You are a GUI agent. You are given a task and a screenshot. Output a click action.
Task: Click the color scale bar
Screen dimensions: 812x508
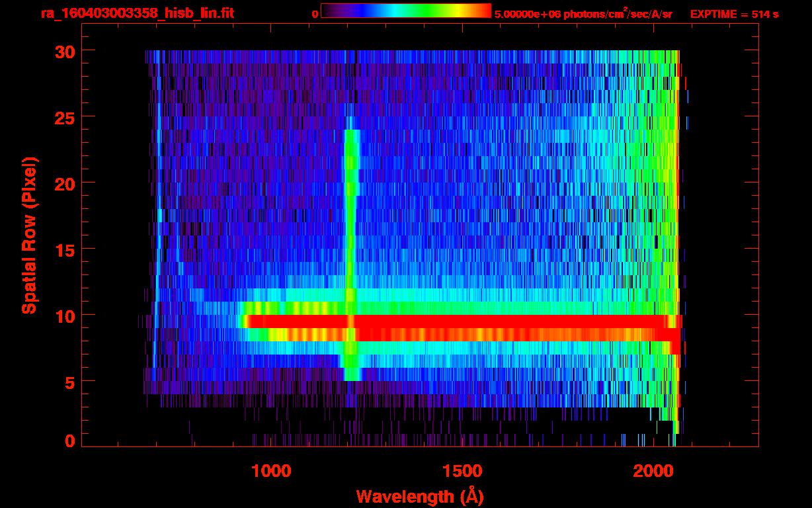(406, 11)
